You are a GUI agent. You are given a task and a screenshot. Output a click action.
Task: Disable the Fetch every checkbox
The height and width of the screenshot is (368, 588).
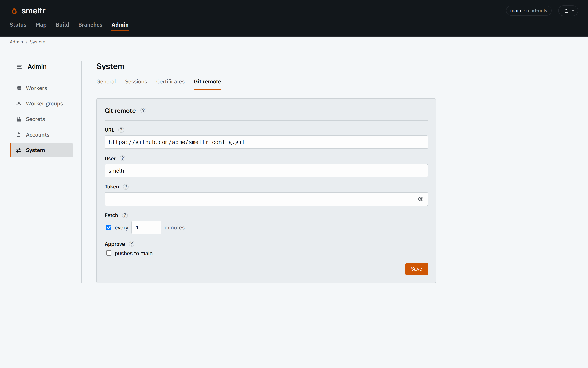109,228
